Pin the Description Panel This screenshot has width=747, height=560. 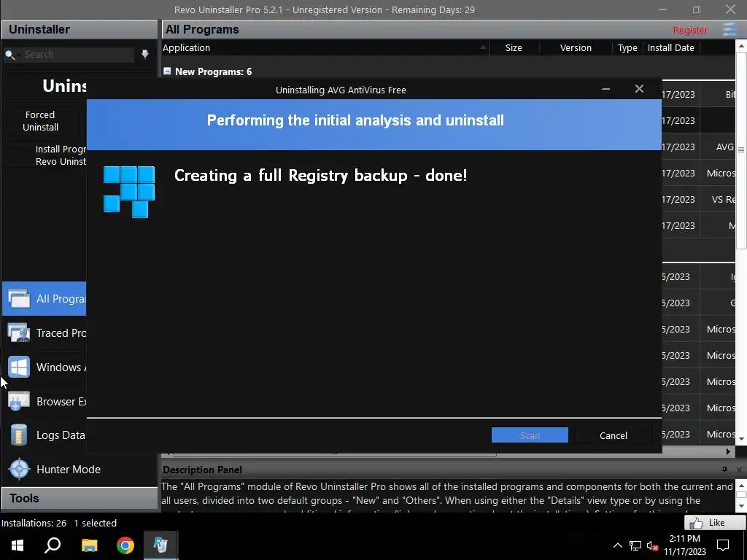(x=724, y=470)
